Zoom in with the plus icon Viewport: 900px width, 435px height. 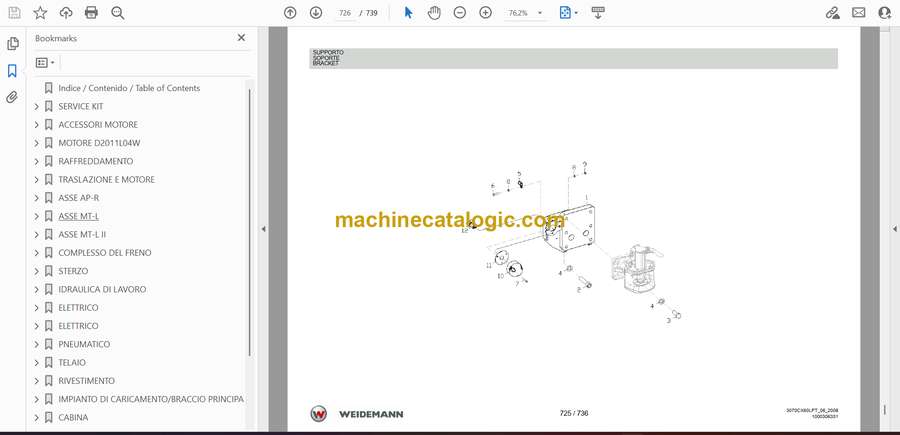point(486,13)
